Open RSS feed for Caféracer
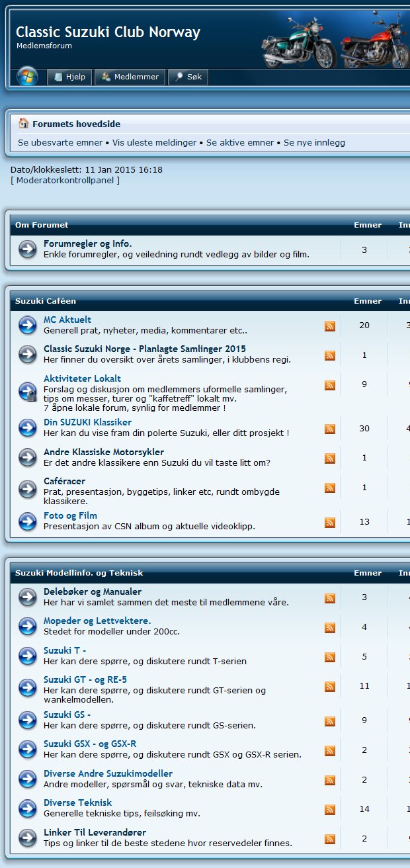 pyautogui.click(x=329, y=488)
